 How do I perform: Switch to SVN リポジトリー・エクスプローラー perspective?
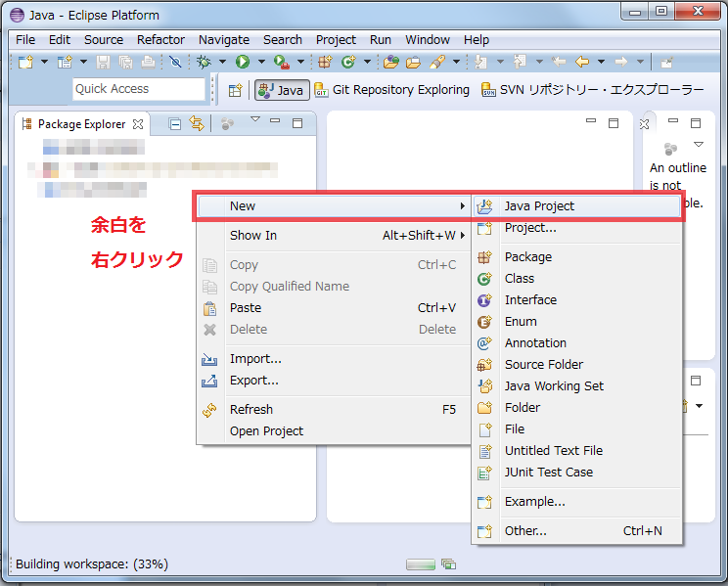pyautogui.click(x=593, y=90)
